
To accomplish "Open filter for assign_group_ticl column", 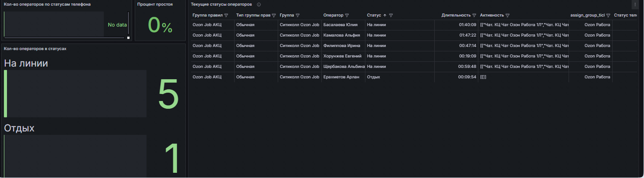I will coord(608,15).
